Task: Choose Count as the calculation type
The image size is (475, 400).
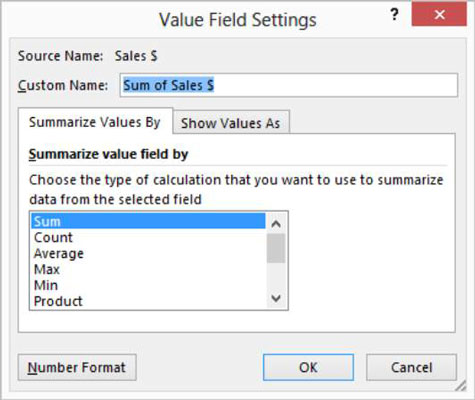Action: [148, 237]
